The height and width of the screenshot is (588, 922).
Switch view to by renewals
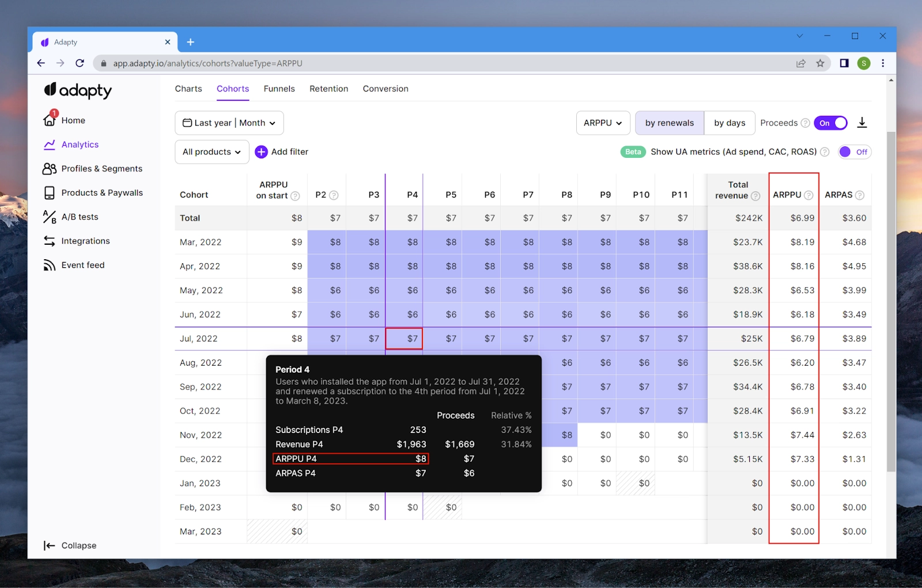tap(670, 123)
